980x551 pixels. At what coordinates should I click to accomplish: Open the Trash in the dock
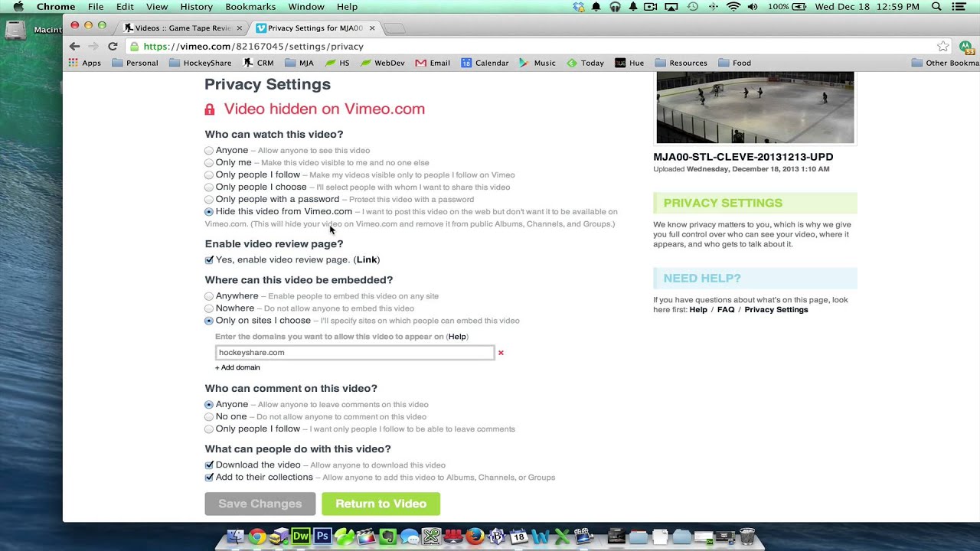747,537
